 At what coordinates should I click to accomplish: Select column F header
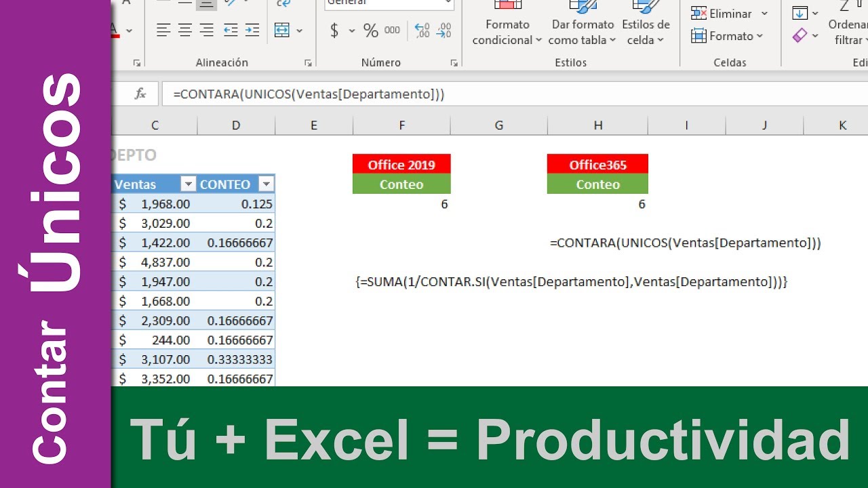[401, 125]
